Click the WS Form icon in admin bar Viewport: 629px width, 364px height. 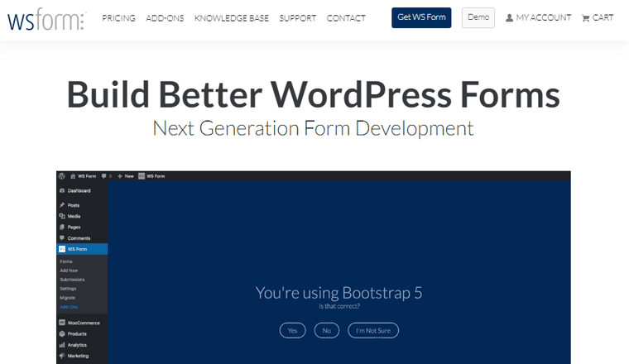pyautogui.click(x=142, y=176)
